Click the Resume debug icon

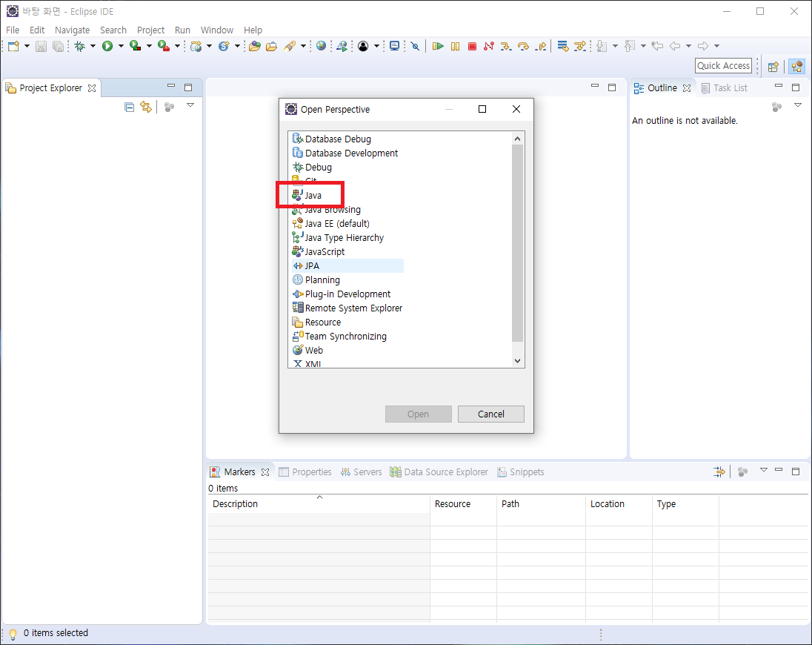point(438,46)
